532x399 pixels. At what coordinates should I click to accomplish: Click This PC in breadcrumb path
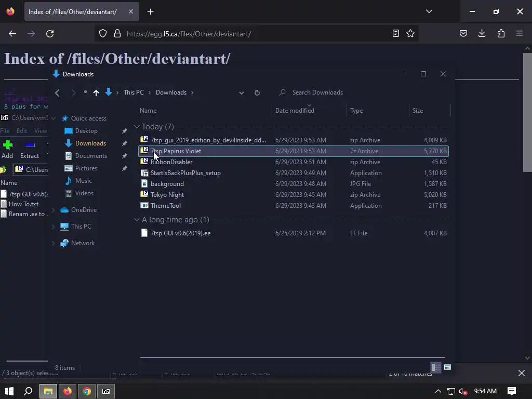134,92
